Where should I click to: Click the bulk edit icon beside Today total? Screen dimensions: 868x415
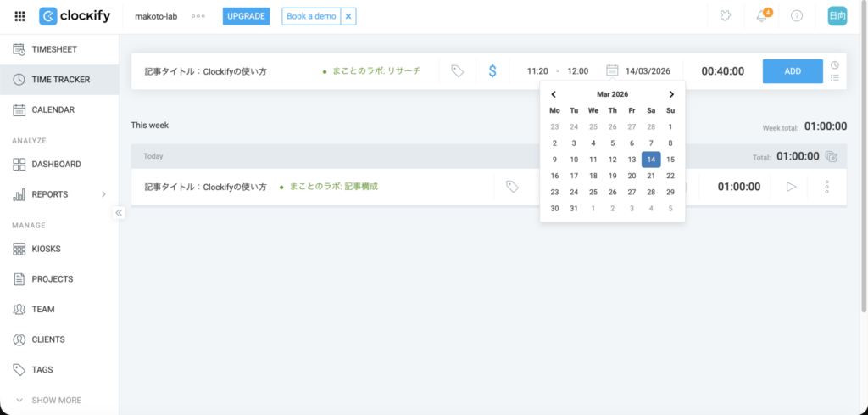point(832,156)
